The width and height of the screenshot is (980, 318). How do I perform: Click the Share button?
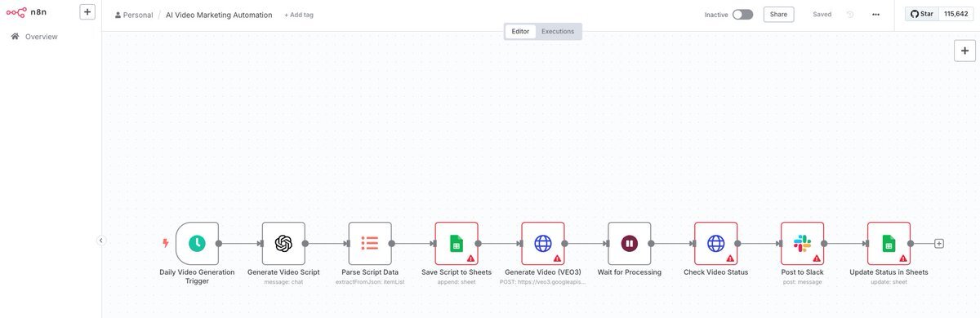778,15
